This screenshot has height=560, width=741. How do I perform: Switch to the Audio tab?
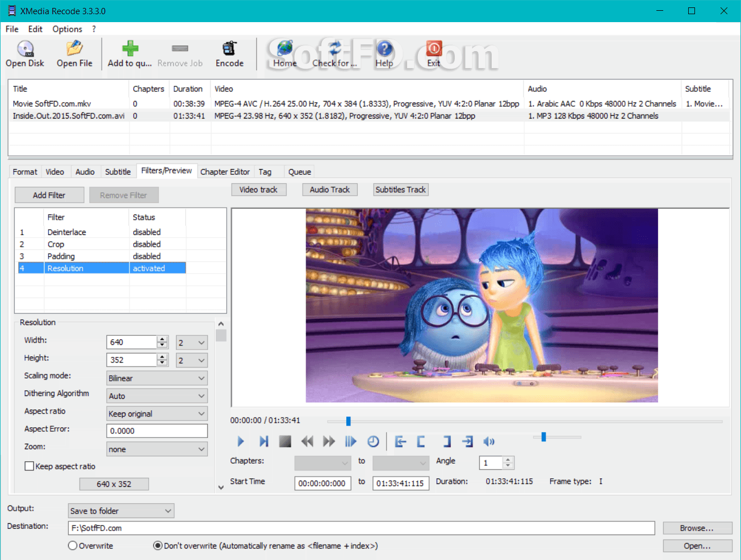point(85,172)
